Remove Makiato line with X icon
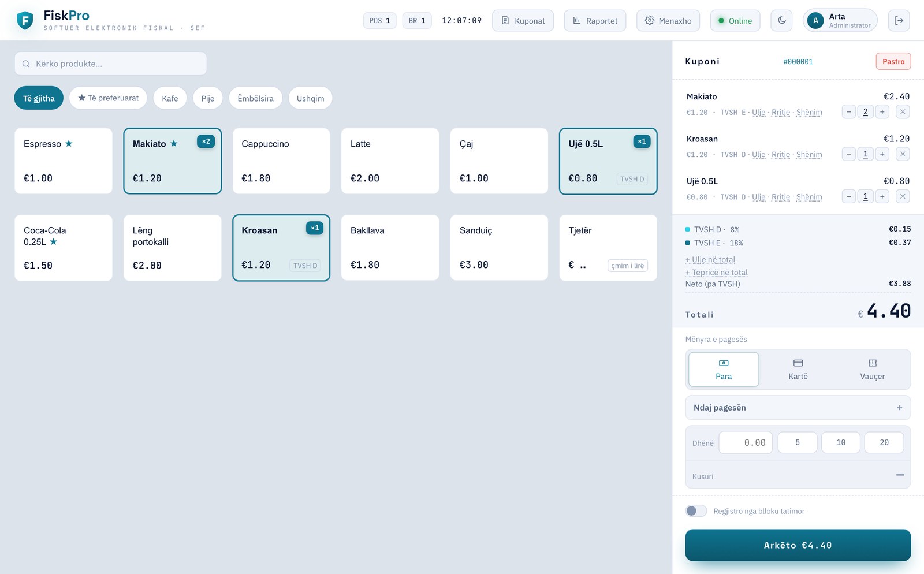This screenshot has width=924, height=574. 903,112
